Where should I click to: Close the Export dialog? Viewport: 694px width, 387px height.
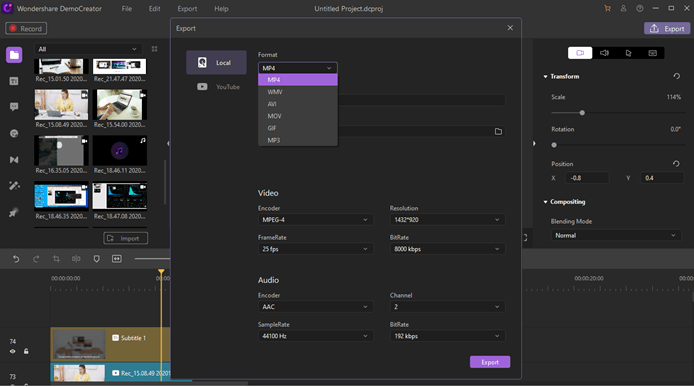click(x=510, y=28)
